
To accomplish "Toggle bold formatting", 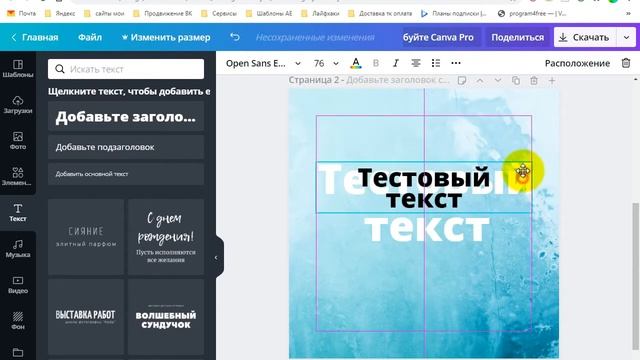I will coord(376,63).
